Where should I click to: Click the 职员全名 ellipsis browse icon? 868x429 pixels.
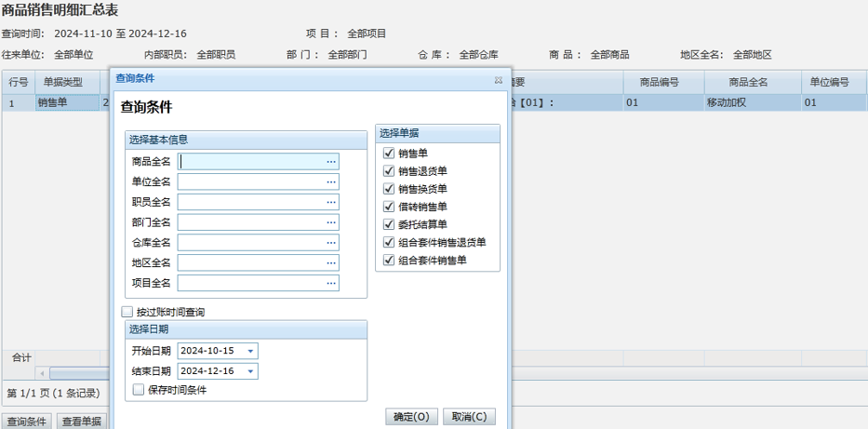coord(330,203)
